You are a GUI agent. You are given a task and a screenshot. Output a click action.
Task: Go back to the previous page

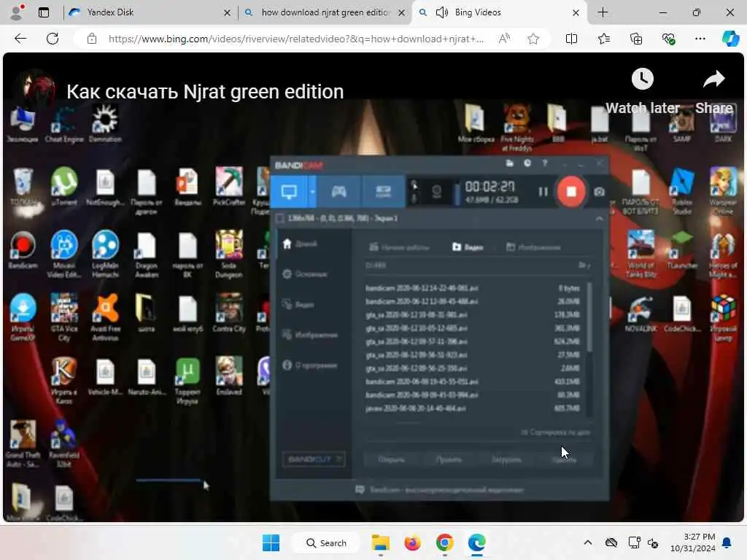(20, 39)
